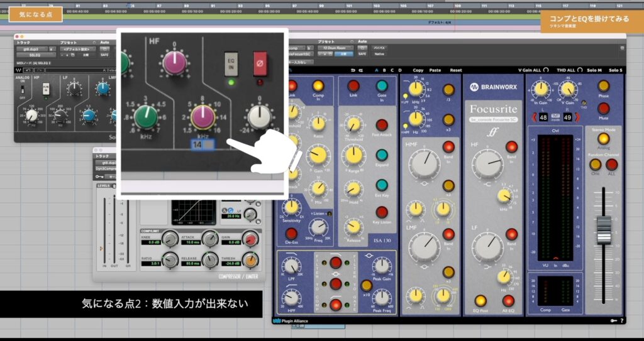
Task: Click the ATTACK value field 10.0 ms
Action: click(x=191, y=242)
